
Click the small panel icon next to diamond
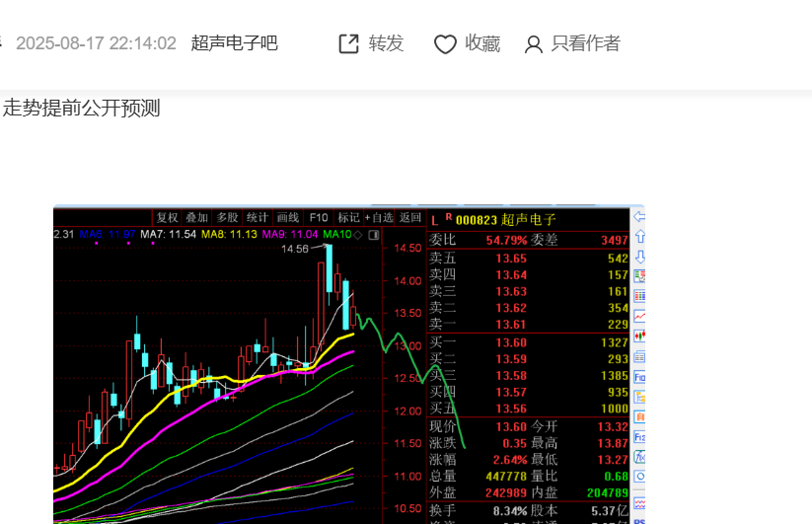(x=374, y=235)
